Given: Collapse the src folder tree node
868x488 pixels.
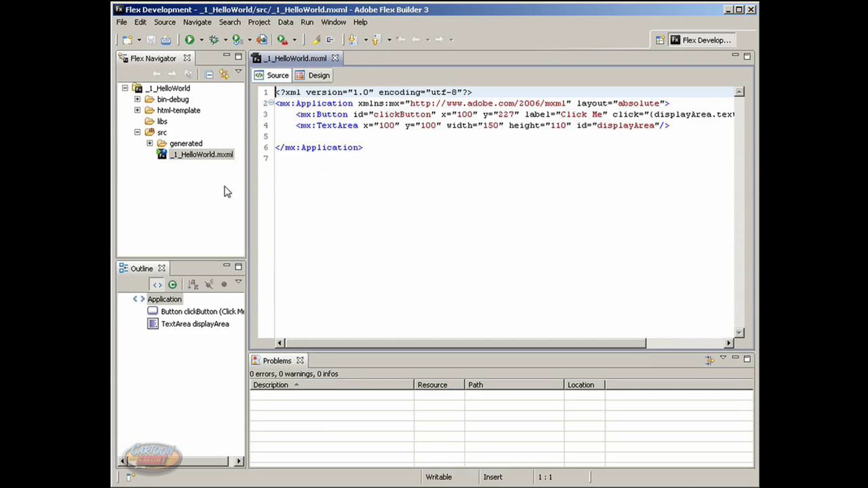Looking at the screenshot, I should point(137,132).
